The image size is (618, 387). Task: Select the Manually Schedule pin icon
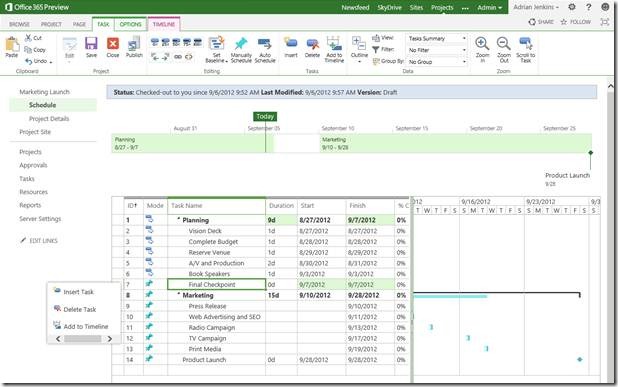241,44
